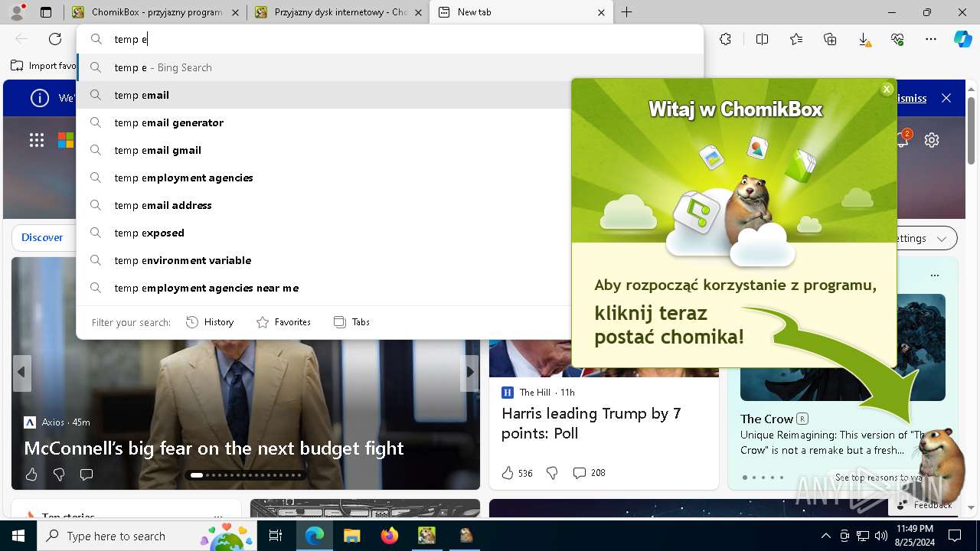
Task: Show hidden system tray icons chevron
Action: tap(825, 536)
